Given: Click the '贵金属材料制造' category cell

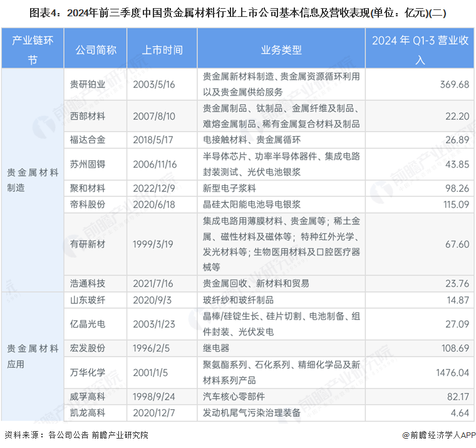Looking at the screenshot, I should tap(33, 180).
